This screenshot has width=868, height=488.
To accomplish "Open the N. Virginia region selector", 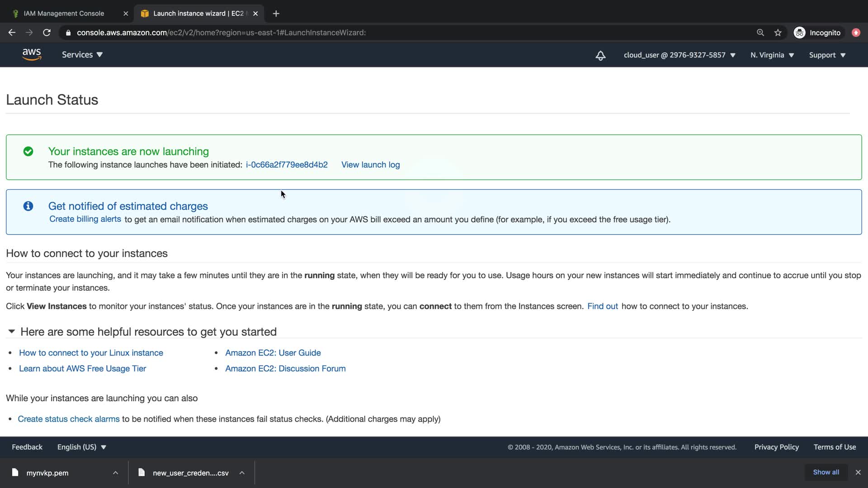I will pos(772,55).
